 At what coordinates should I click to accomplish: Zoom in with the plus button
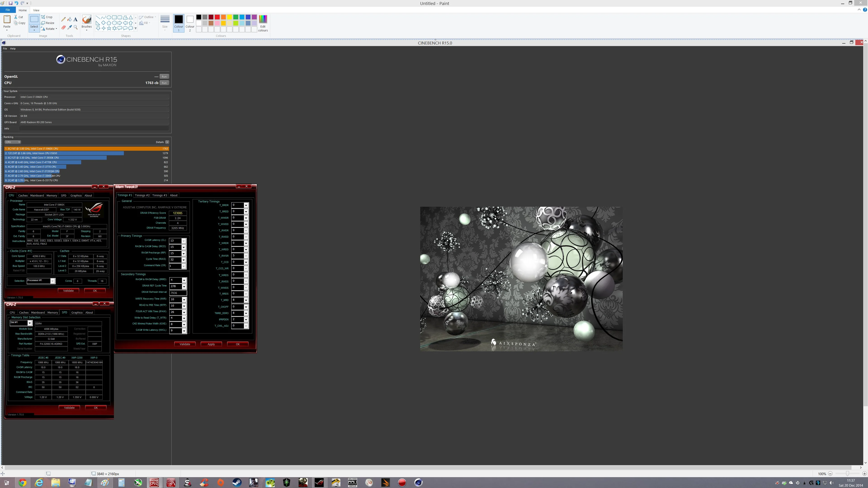(x=864, y=474)
